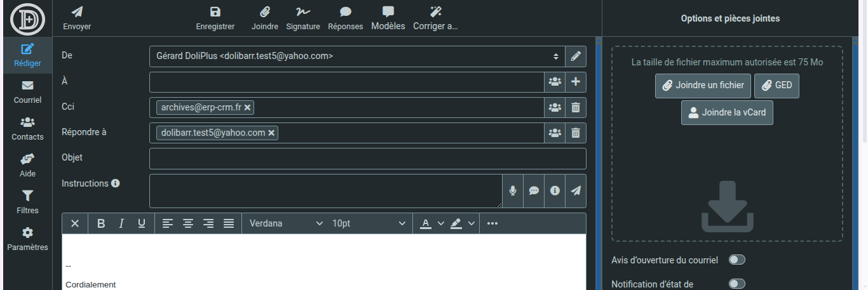Send the email with Envoyer
Image resolution: width=868 pixels, height=290 pixels.
tap(77, 19)
